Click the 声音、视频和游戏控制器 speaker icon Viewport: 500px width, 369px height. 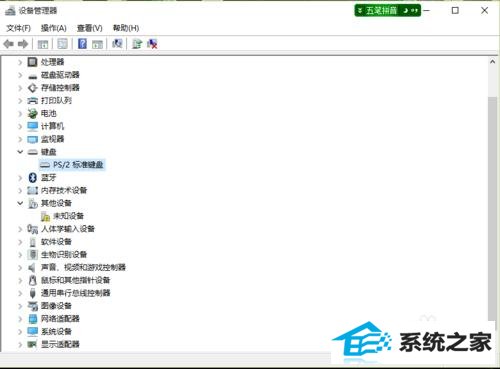pos(32,267)
